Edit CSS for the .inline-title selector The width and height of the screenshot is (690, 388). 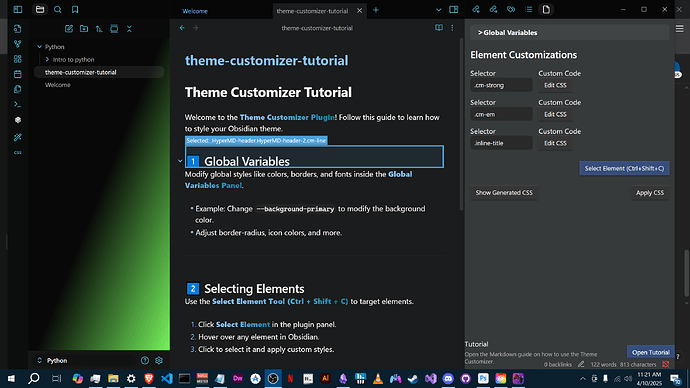(x=555, y=143)
